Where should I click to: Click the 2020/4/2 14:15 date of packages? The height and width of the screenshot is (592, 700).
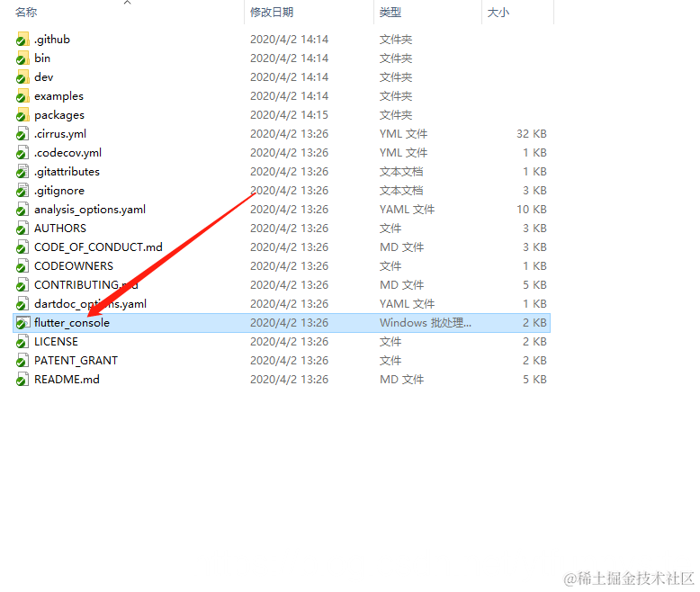290,115
